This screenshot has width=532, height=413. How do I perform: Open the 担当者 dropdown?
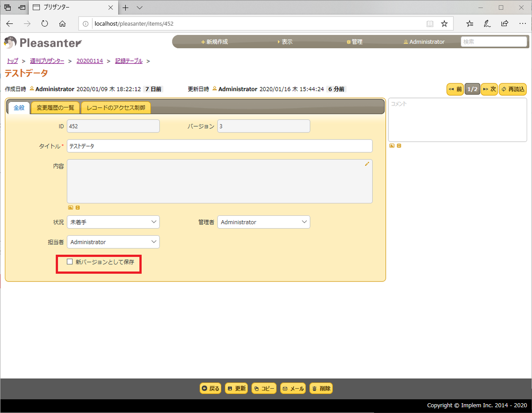click(113, 242)
